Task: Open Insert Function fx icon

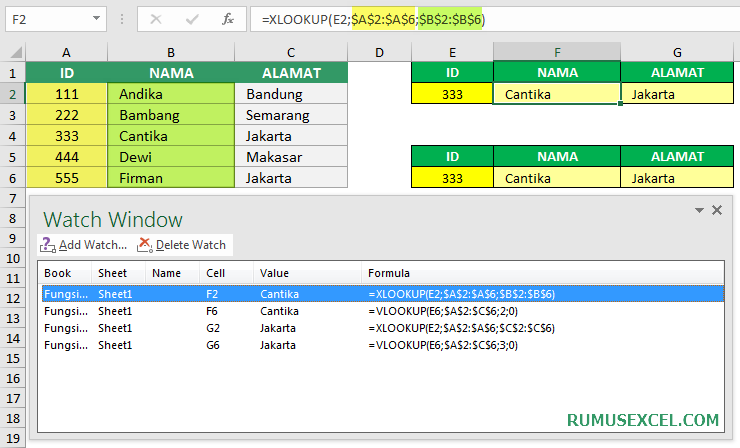Action: pos(228,19)
